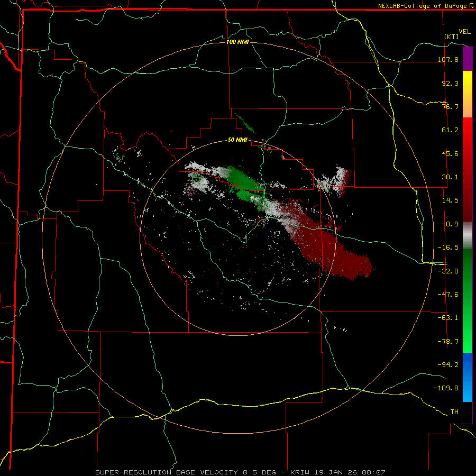This screenshot has height=476, width=476.
Task: Click the -16.5 legend value
Action: 448,248
